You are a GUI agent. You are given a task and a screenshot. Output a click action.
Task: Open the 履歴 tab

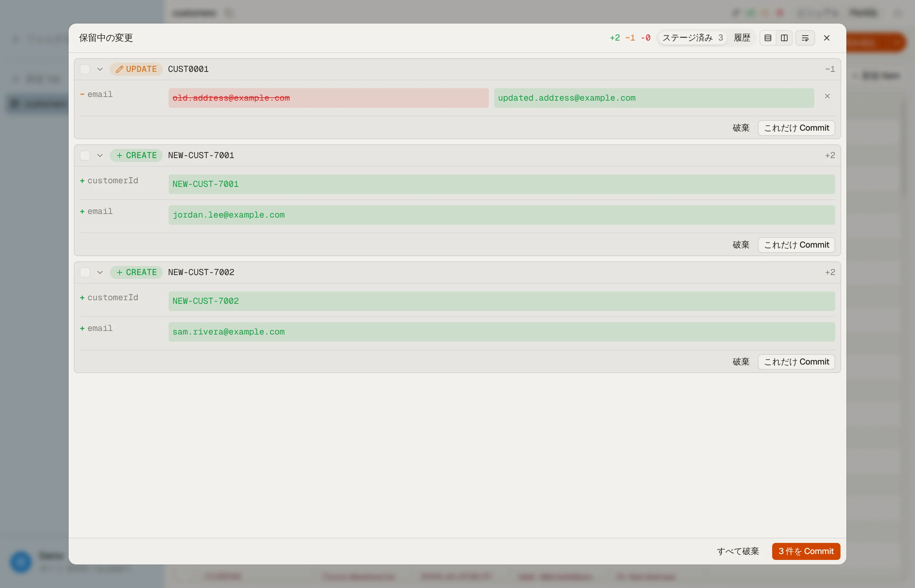742,38
